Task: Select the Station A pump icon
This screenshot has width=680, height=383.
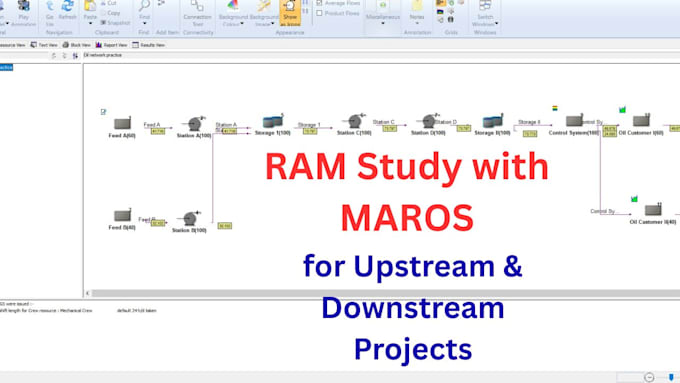Action: pos(195,124)
